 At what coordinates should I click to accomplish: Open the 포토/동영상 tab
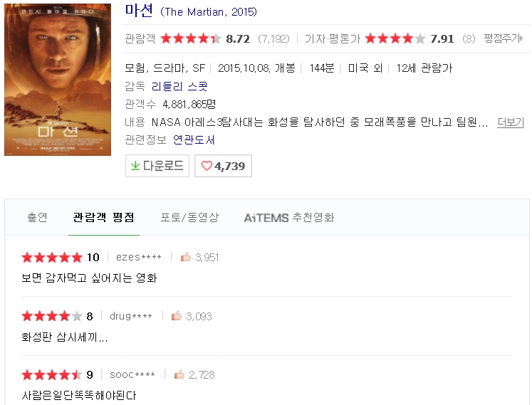click(x=189, y=217)
